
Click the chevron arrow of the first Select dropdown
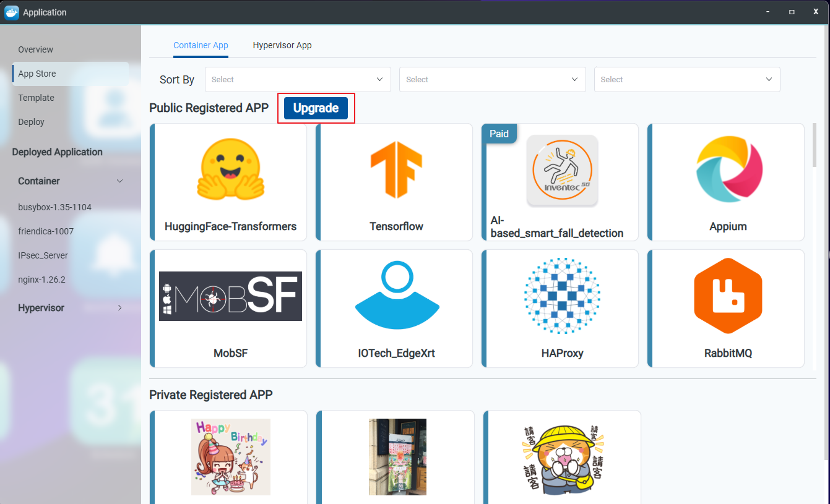click(380, 79)
